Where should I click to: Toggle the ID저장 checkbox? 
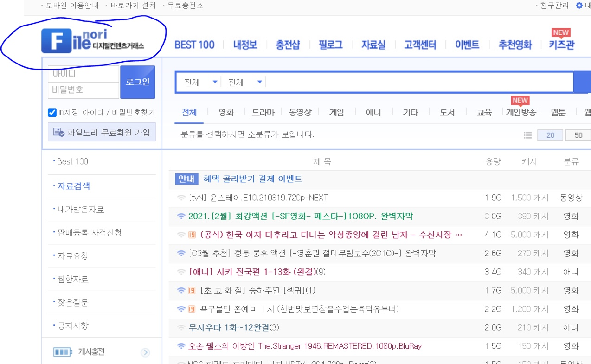click(x=52, y=112)
